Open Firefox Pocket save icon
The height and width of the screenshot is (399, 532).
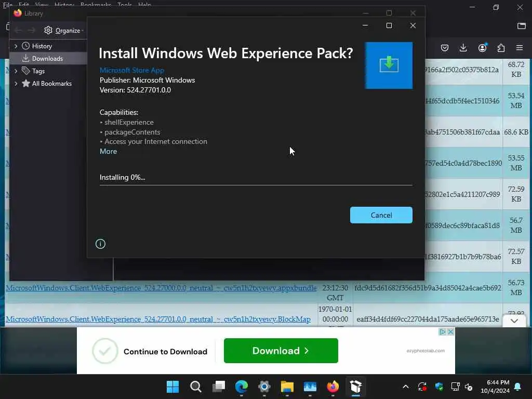pos(445,48)
